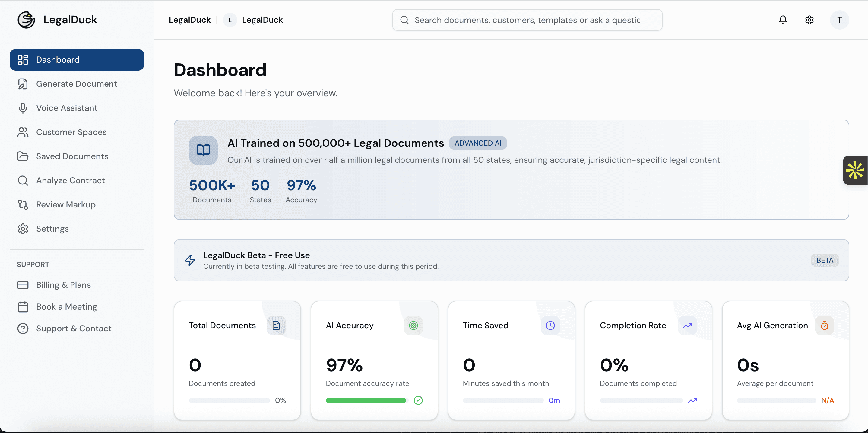The image size is (868, 433).
Task: Select Customer Spaces in the sidebar
Action: 71,132
